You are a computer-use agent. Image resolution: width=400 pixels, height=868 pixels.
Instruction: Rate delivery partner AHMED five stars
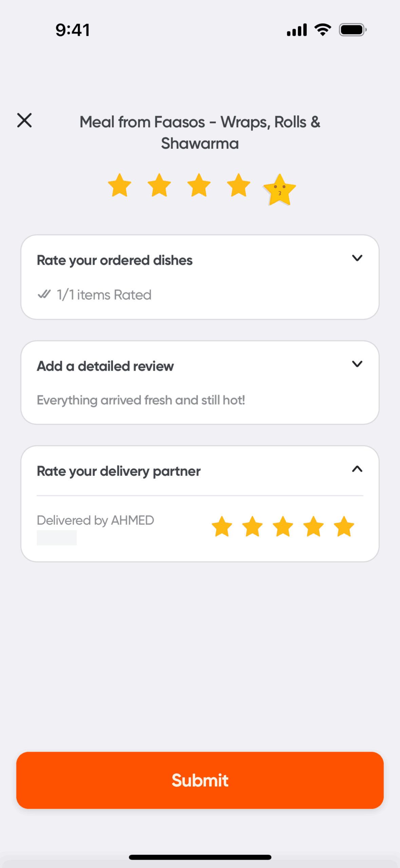344,527
